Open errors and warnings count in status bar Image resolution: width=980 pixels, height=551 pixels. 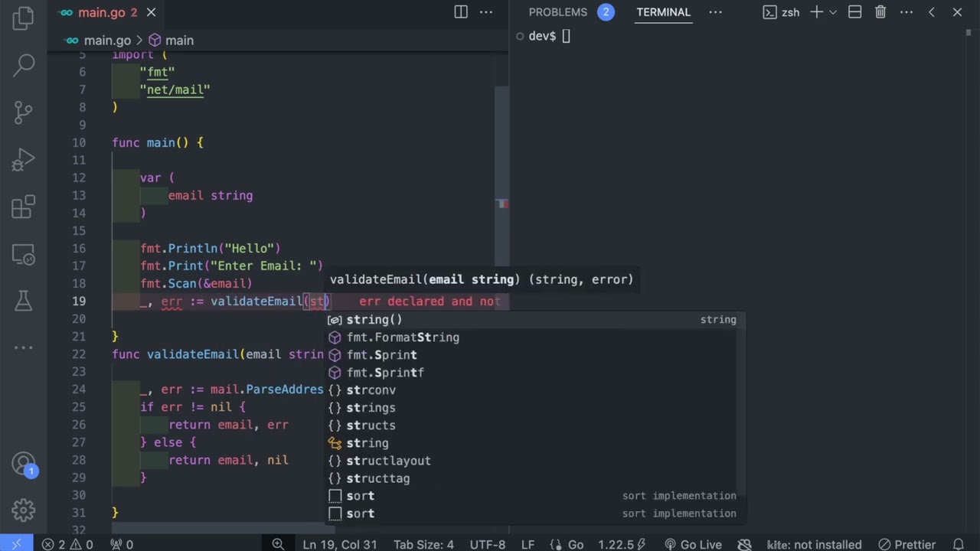(x=67, y=544)
